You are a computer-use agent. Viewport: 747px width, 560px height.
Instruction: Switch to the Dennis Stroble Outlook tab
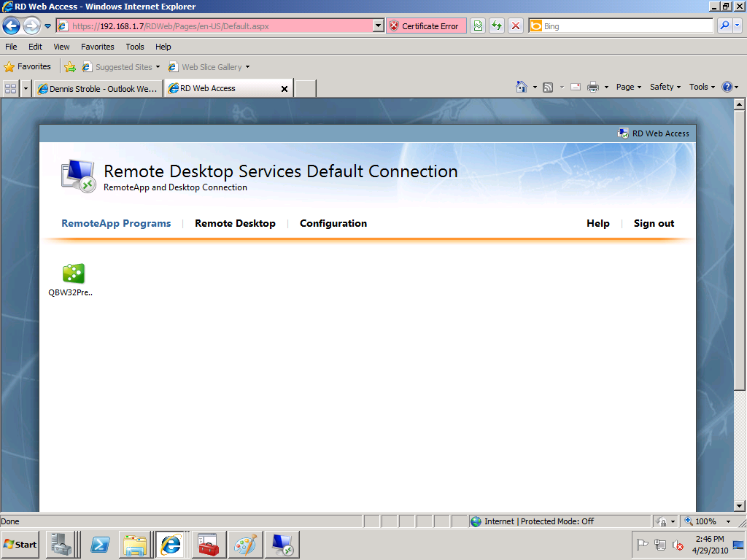(x=98, y=88)
